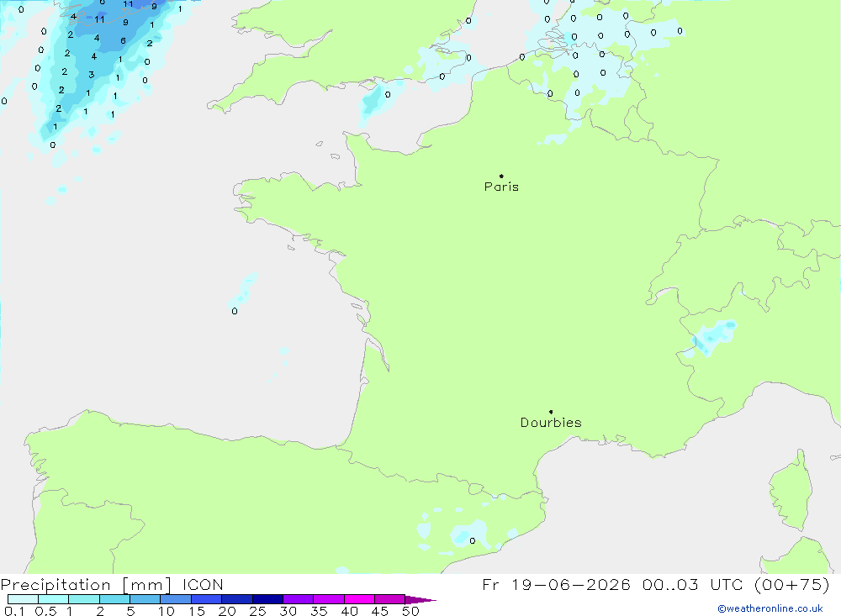Screen dimensions: 841x616
Task: Pick the 30–35 mm legend color swatch
Action: [299, 599]
